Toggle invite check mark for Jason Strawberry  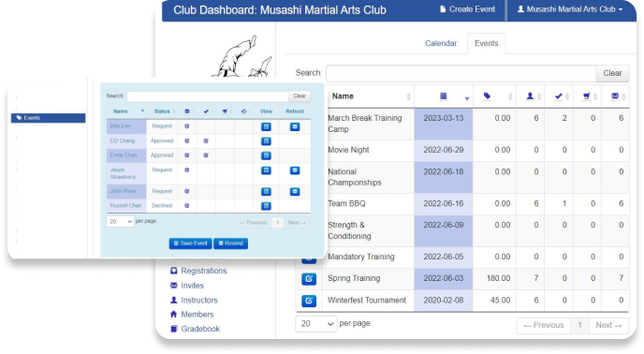[187, 170]
